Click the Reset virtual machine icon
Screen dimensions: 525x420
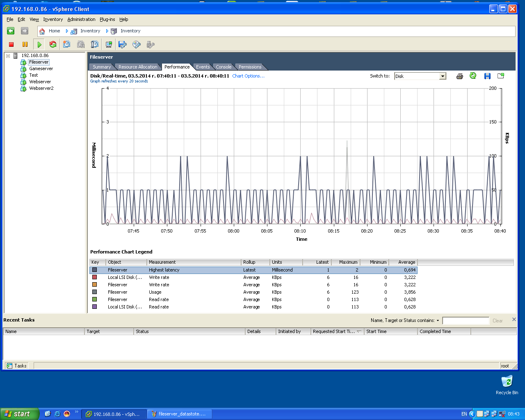click(x=53, y=44)
